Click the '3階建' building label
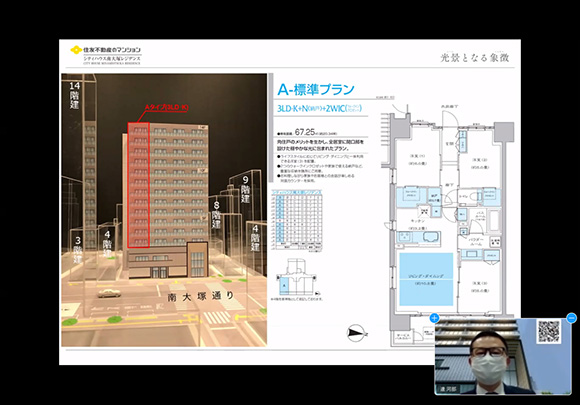Screen dimensions: 580x405 (78, 250)
